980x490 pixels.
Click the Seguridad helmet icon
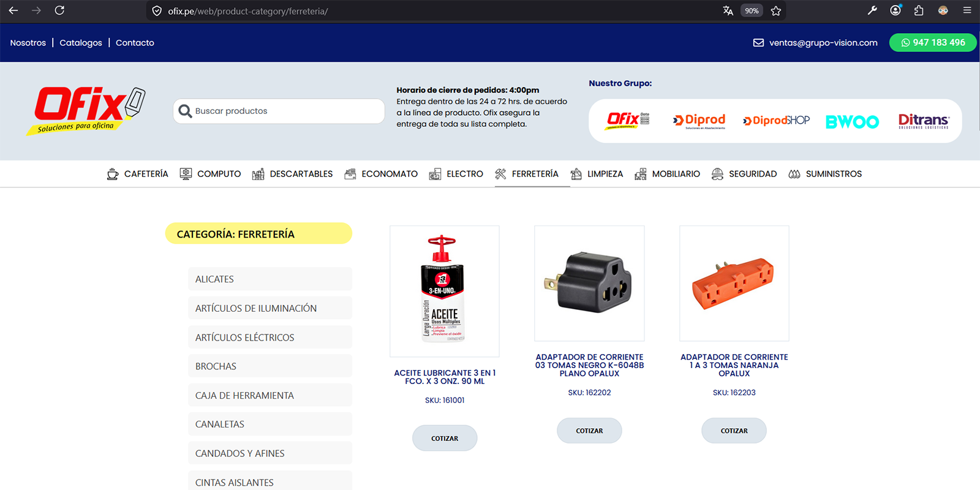(x=717, y=174)
